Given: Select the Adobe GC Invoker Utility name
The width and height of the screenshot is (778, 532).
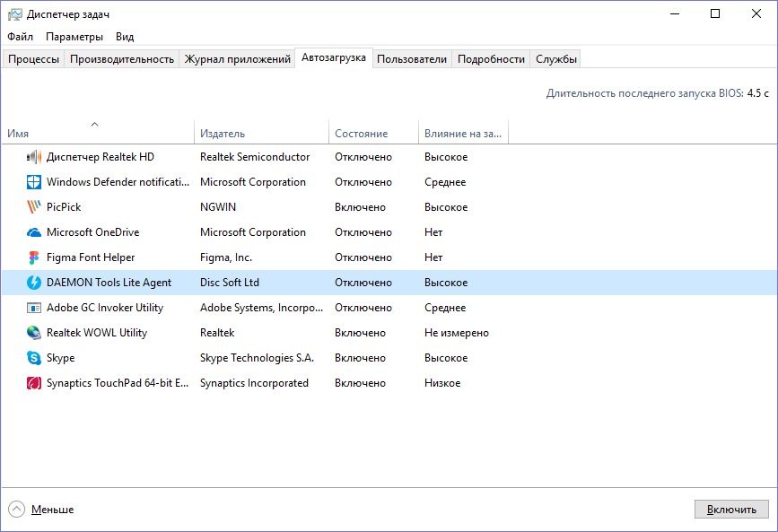Looking at the screenshot, I should tap(105, 308).
